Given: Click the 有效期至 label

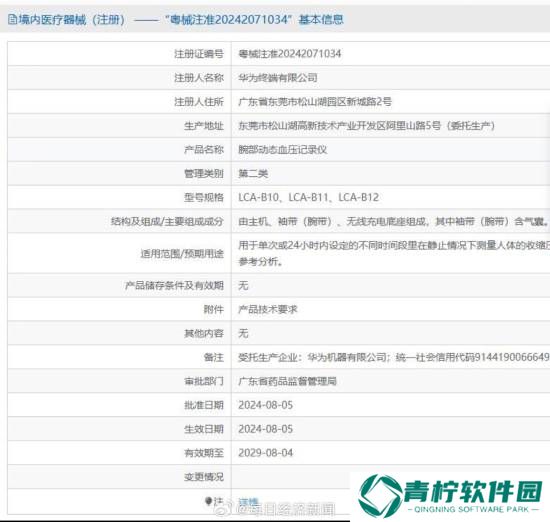Looking at the screenshot, I should (204, 453).
